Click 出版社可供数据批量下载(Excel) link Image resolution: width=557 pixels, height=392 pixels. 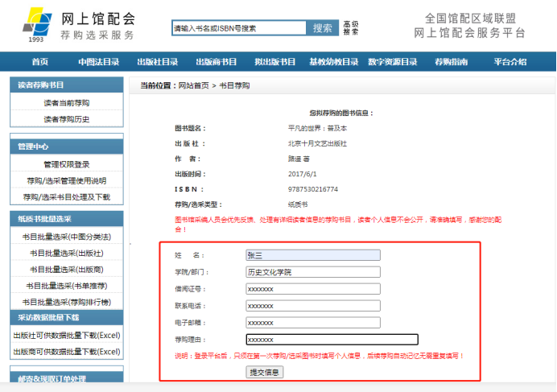(67, 335)
